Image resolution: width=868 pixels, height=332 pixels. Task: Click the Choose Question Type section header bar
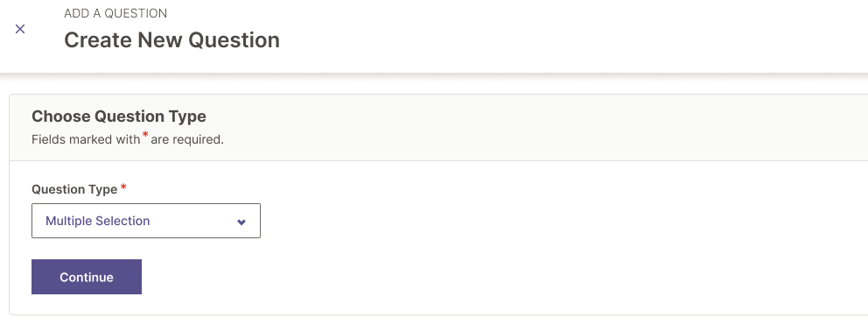pyautogui.click(x=438, y=128)
